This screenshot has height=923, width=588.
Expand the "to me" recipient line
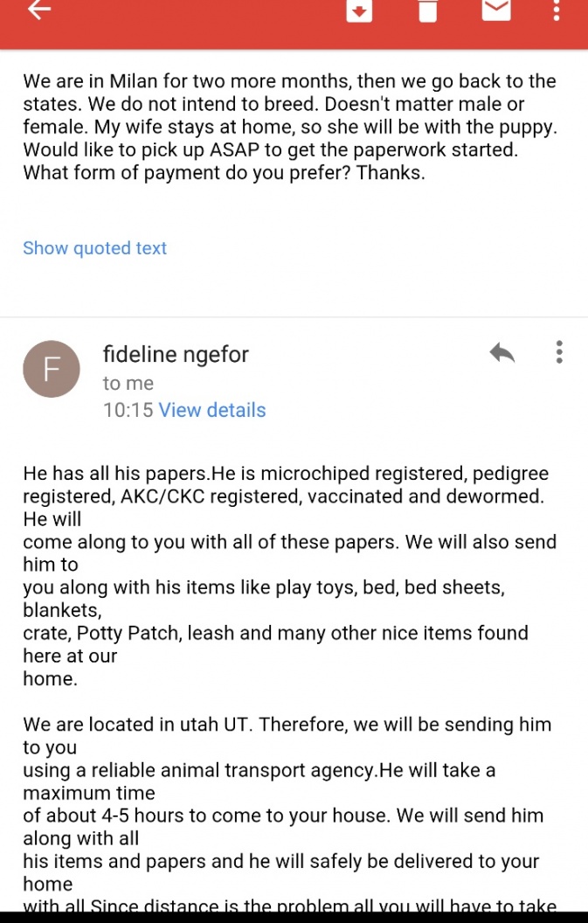[128, 383]
